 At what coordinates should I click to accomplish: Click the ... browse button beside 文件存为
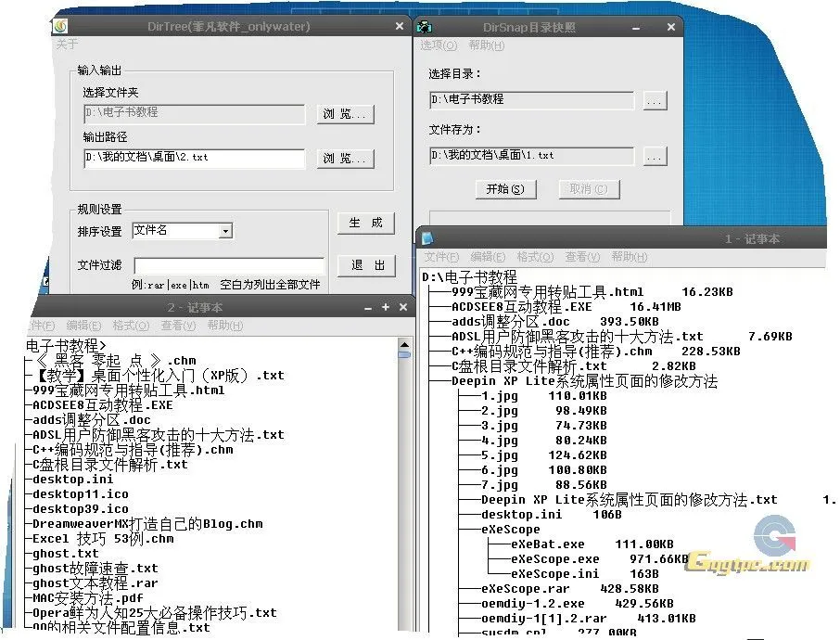click(x=655, y=155)
